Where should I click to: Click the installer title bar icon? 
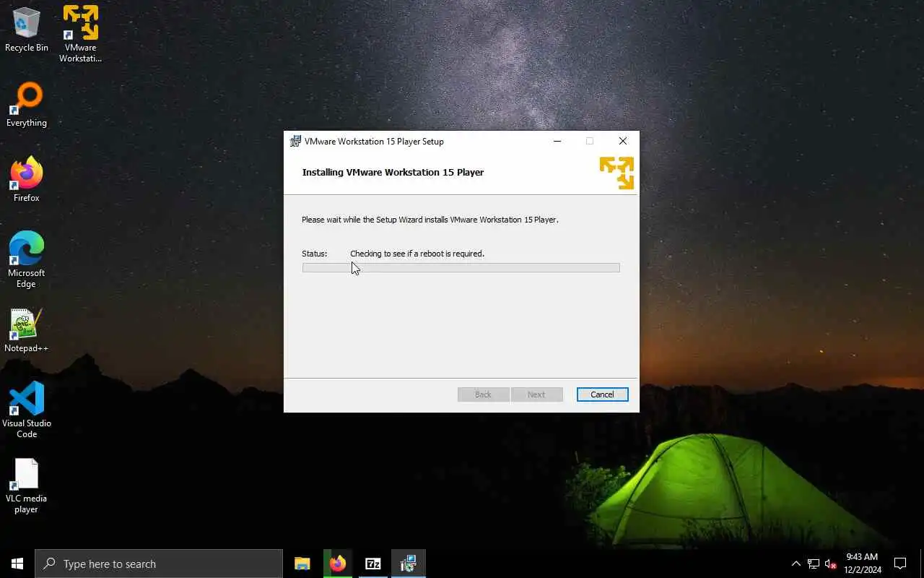[x=295, y=141]
